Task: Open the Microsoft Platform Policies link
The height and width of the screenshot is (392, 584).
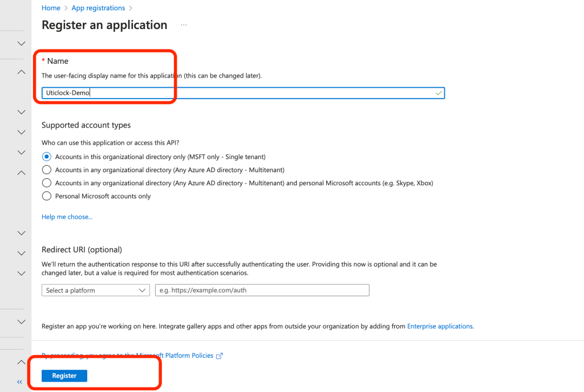Action: pyautogui.click(x=127, y=356)
